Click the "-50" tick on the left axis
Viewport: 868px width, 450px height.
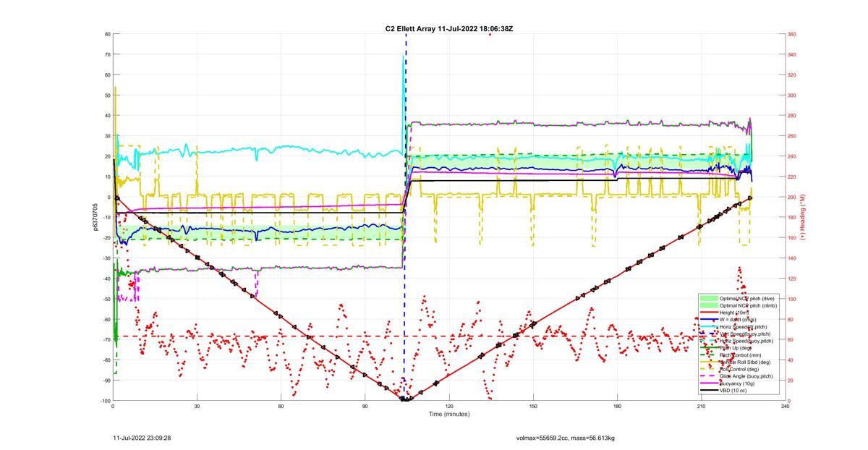pos(106,299)
